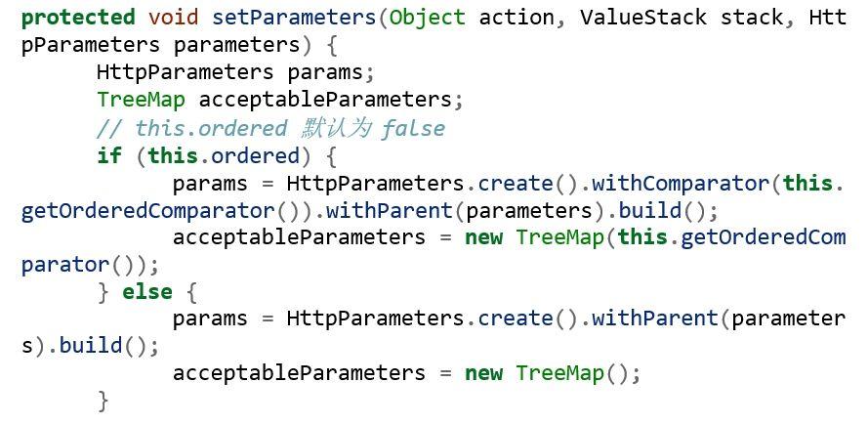Click the "void" return type keyword

coord(173,18)
